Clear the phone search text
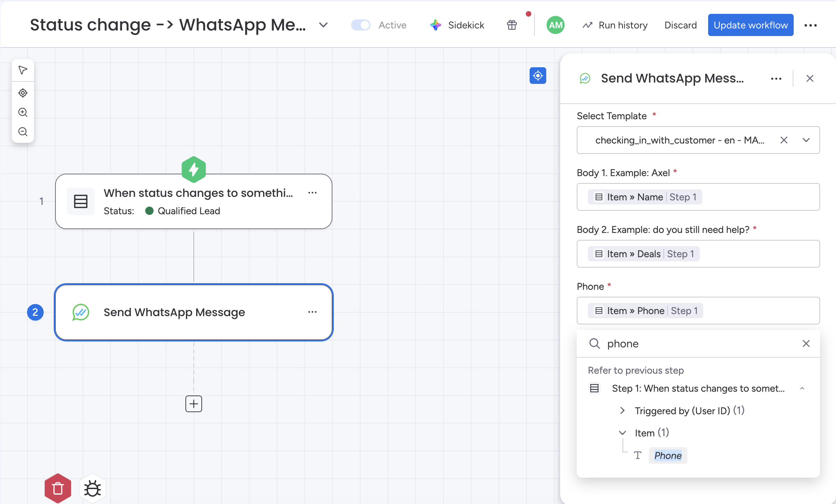Screen dimensions: 836x504 coord(806,344)
